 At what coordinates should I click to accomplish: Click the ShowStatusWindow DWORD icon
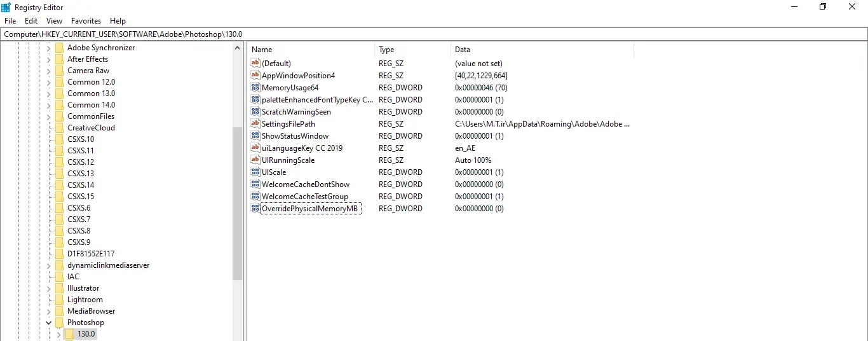click(x=255, y=136)
